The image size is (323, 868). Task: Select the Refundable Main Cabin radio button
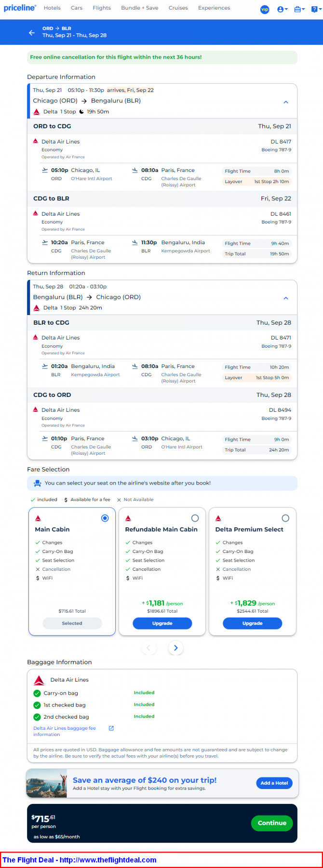point(195,518)
